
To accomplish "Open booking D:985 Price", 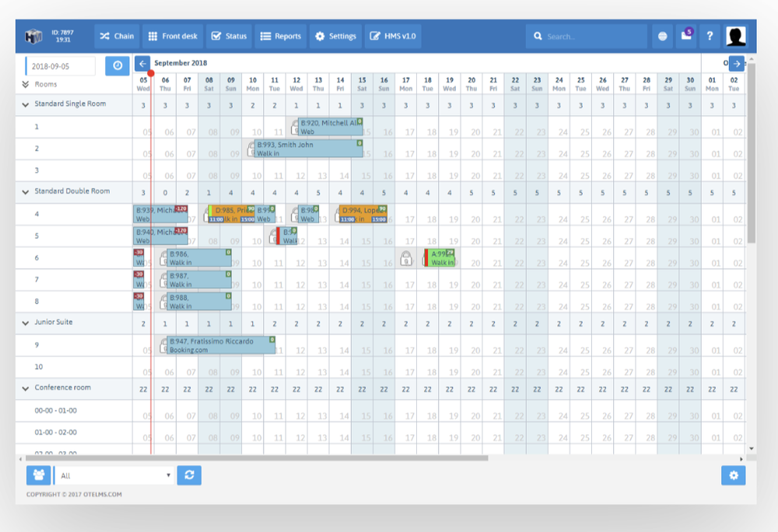I will [231, 214].
